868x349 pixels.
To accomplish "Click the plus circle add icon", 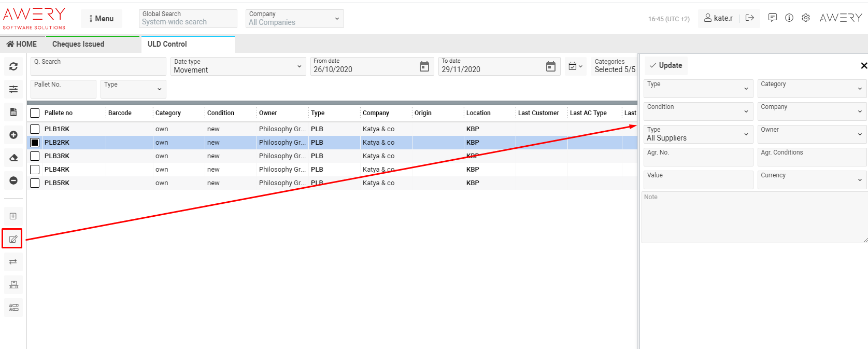I will (13, 135).
